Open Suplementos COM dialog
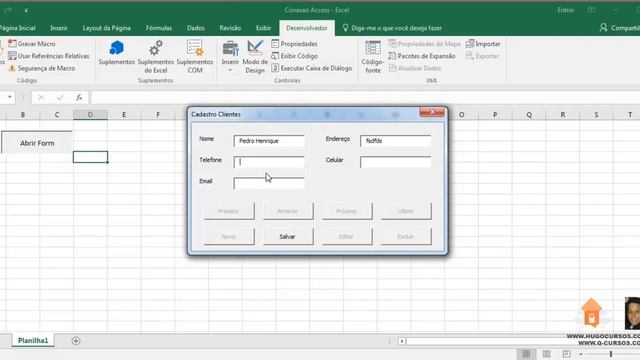 [x=195, y=57]
